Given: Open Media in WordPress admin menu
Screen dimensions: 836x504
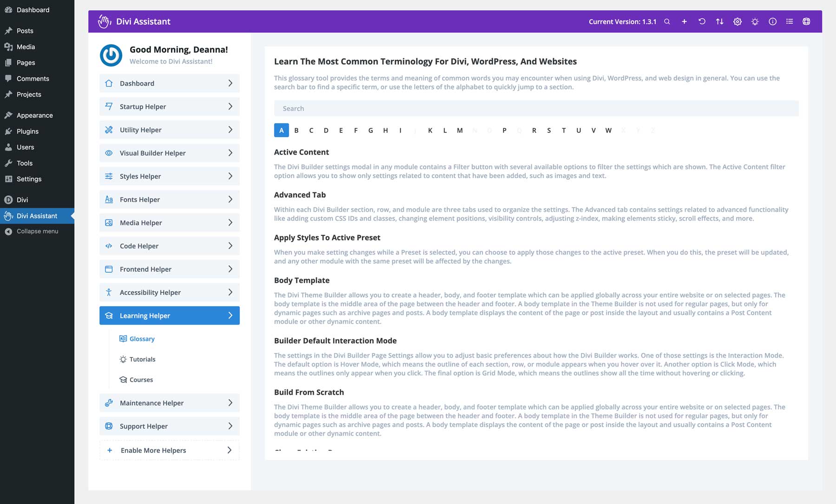Looking at the screenshot, I should click(x=37, y=46).
